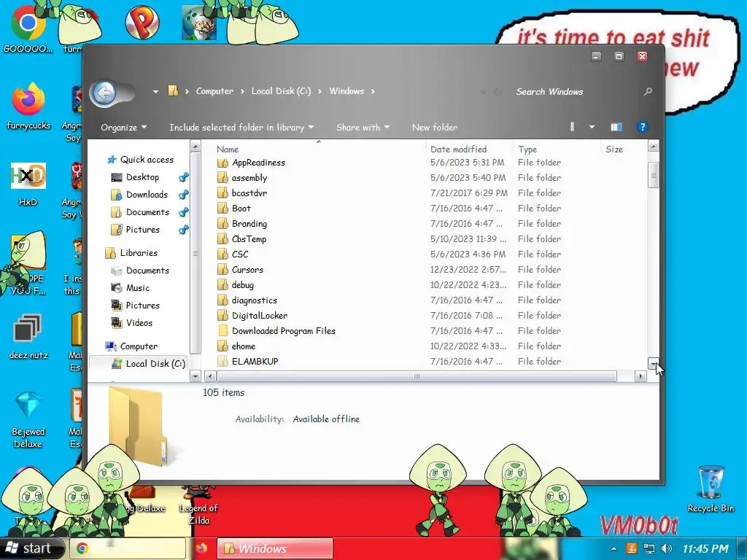This screenshot has height=560, width=747.
Task: Select the Windows Explorer taskbar button
Action: [275, 548]
